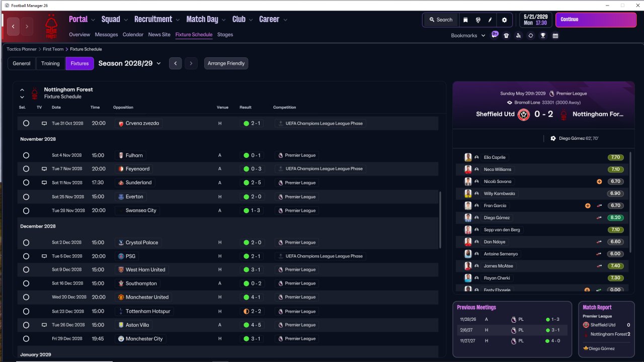
Task: Expand the Career menu chevron
Action: point(285,20)
